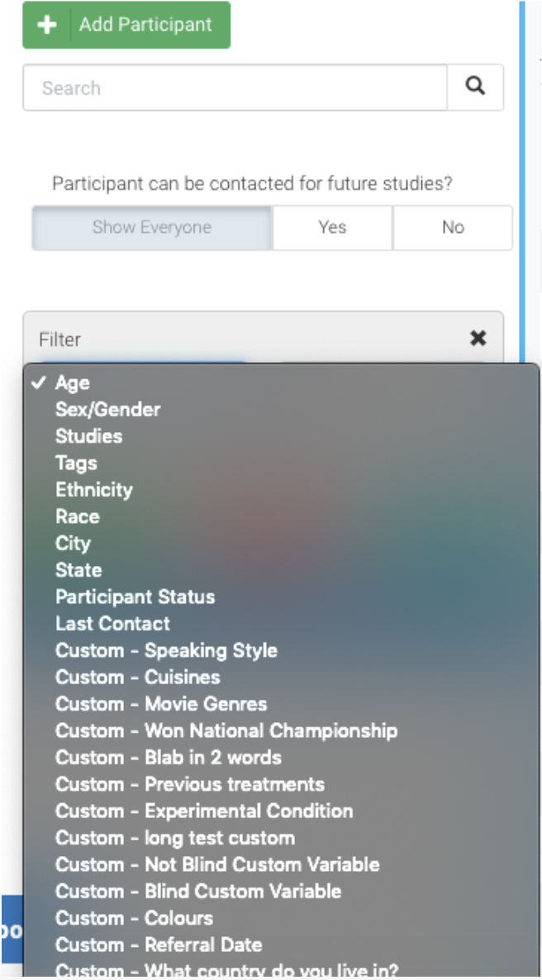Choose Ethnicity from the list

93,489
